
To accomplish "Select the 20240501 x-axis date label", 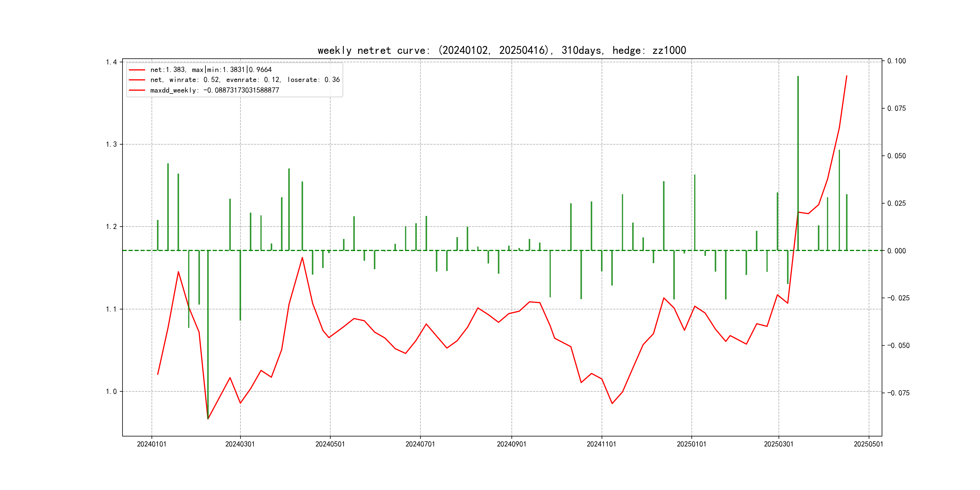I will [330, 444].
